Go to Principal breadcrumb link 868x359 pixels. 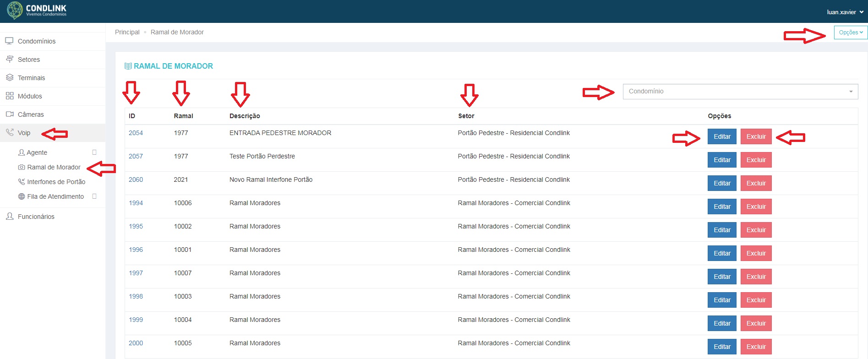[x=127, y=32]
